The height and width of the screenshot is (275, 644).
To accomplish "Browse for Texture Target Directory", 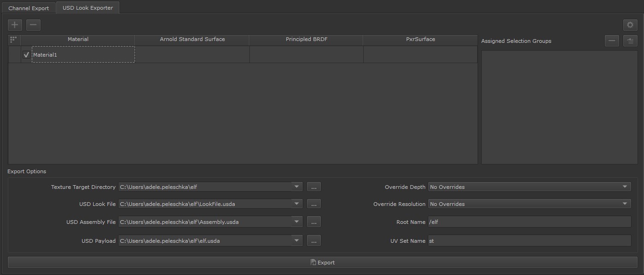I will (313, 187).
